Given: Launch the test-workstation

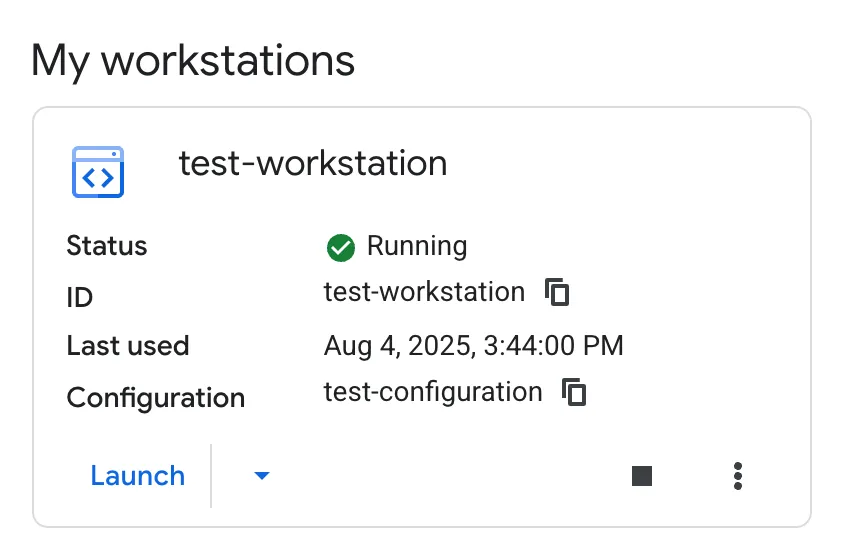Looking at the screenshot, I should [137, 476].
